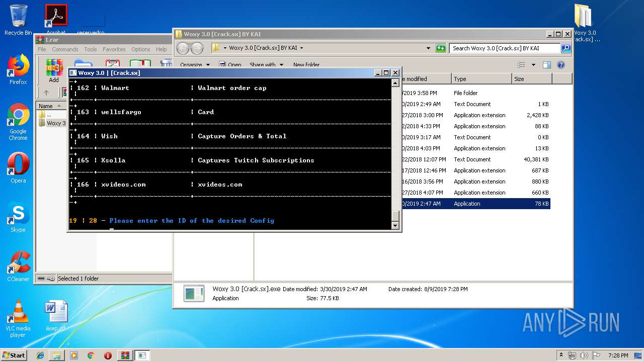Launch Firefox from the desktop

(18, 69)
